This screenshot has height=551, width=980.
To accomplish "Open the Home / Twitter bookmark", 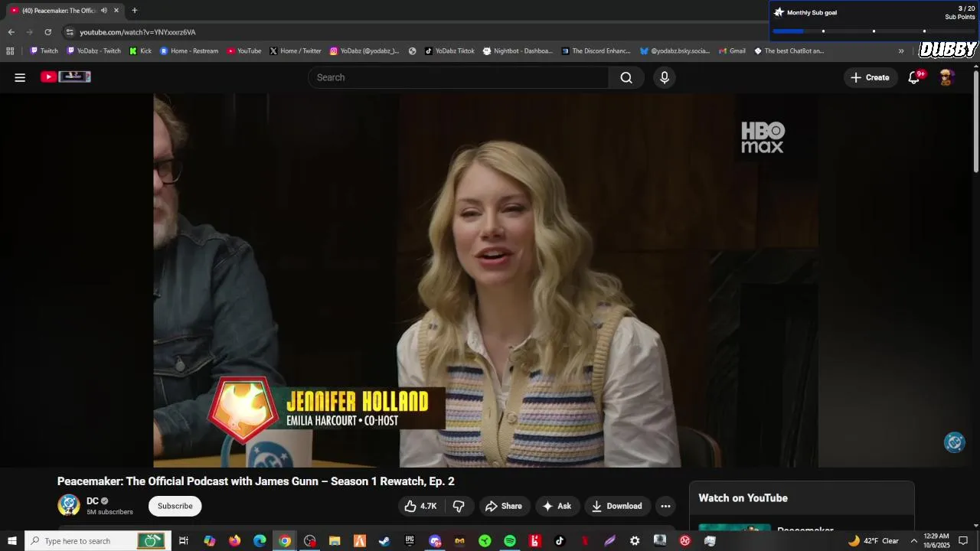I will [295, 51].
